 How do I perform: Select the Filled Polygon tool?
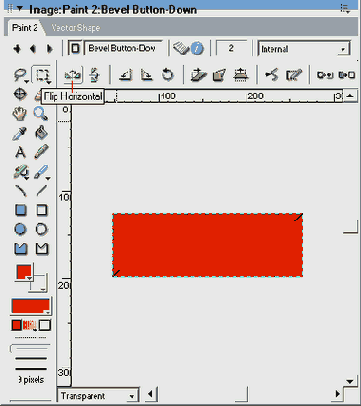coord(21,249)
